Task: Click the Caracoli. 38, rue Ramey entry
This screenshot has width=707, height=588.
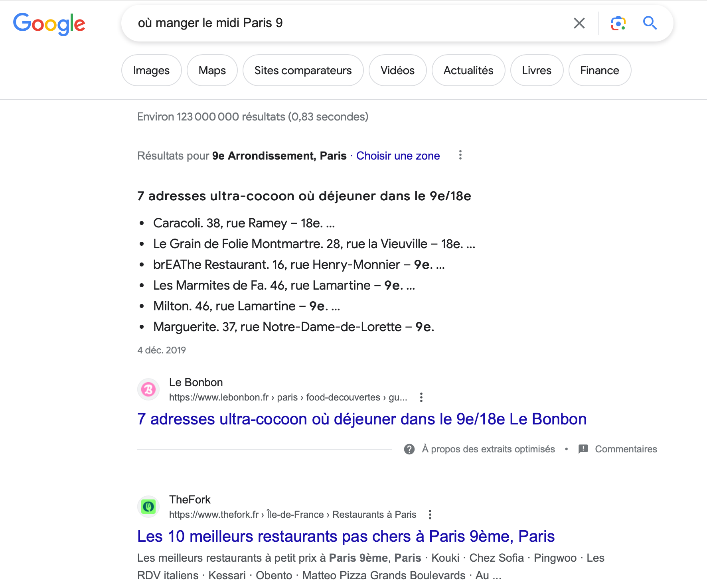Action: [x=244, y=223]
